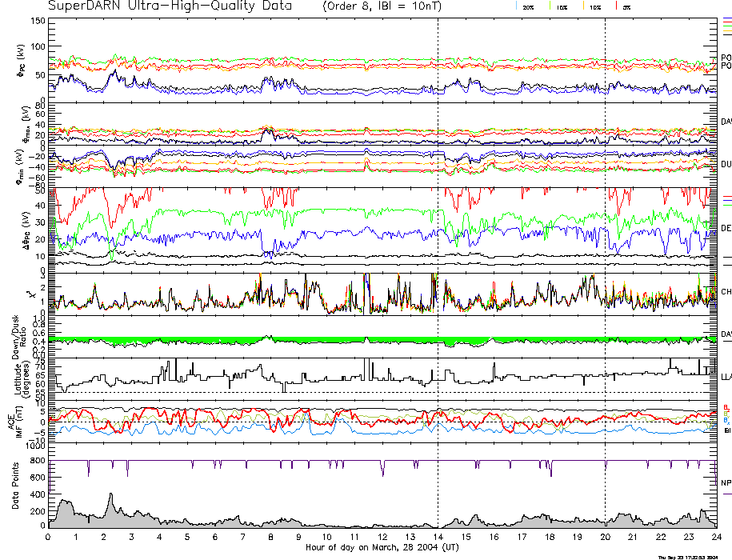Click the 30 tick on ΔΦpc axis
The image size is (732, 560).
click(x=41, y=222)
